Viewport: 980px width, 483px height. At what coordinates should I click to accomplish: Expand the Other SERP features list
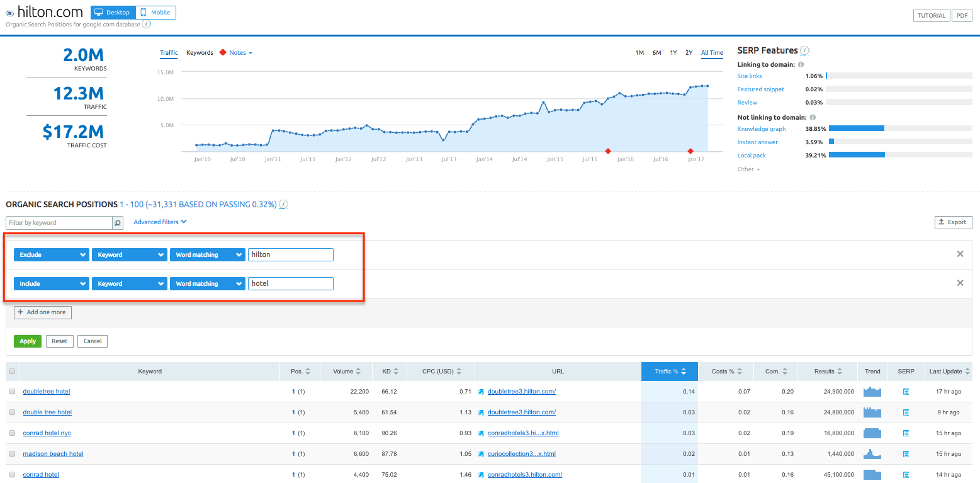tap(749, 169)
